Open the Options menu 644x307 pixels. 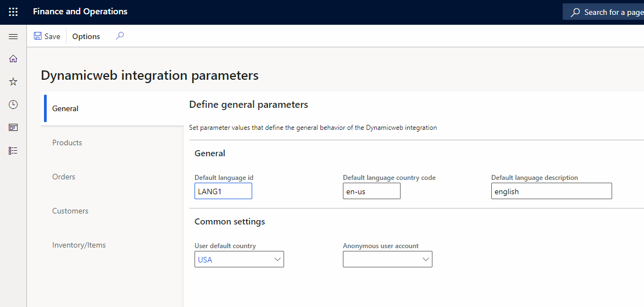[x=86, y=36]
